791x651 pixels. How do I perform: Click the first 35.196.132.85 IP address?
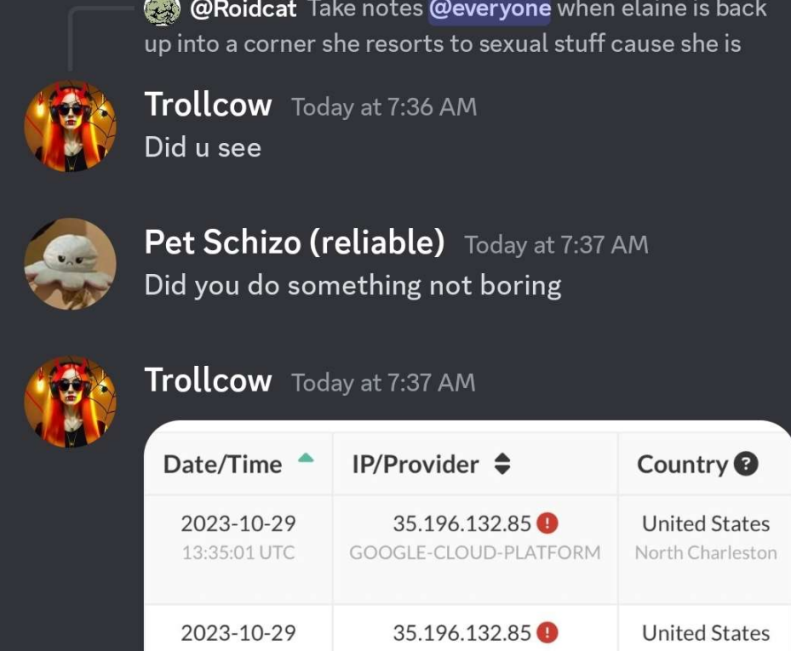[x=462, y=524]
